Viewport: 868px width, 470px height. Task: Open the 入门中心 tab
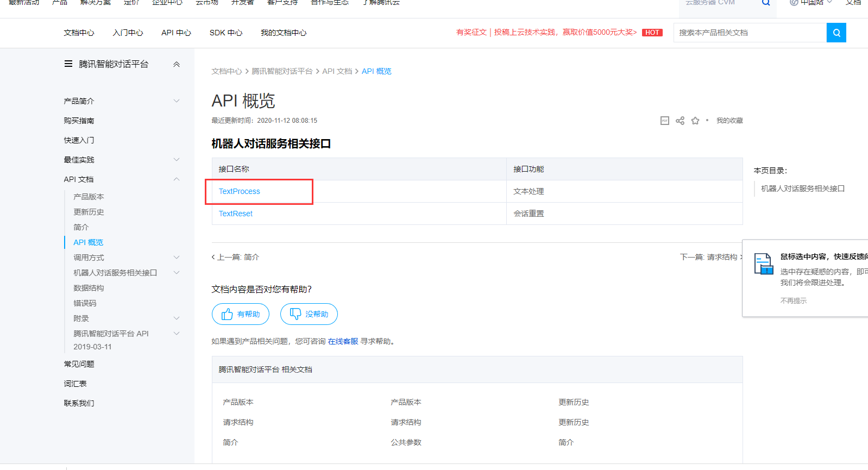(x=128, y=33)
